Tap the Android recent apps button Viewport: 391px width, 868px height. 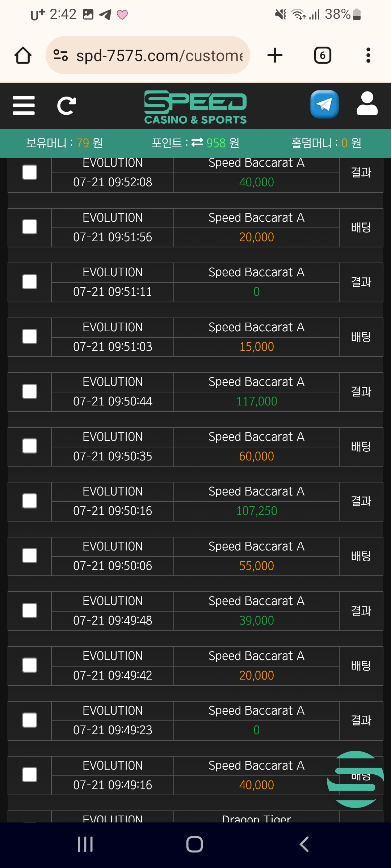85,844
